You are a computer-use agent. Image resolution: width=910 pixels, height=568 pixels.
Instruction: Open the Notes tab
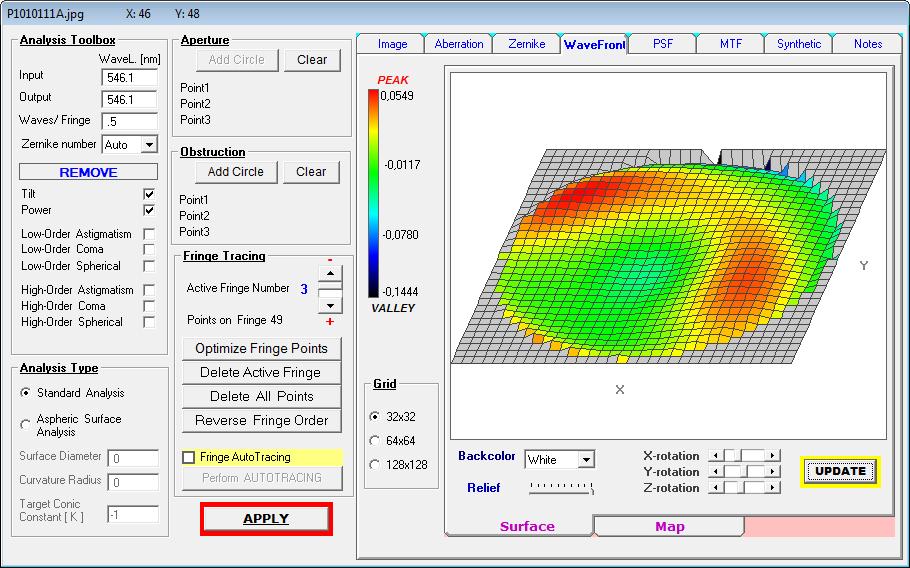coord(868,44)
